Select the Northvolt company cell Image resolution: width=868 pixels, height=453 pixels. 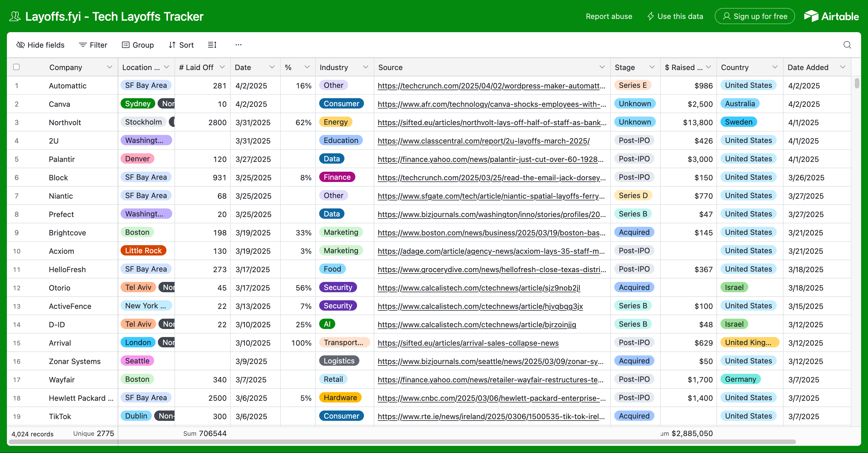(65, 122)
